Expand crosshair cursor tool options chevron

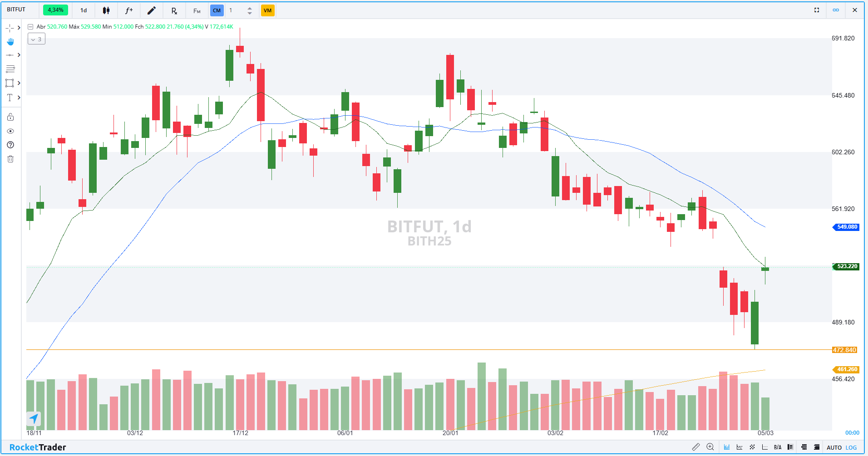(19, 28)
